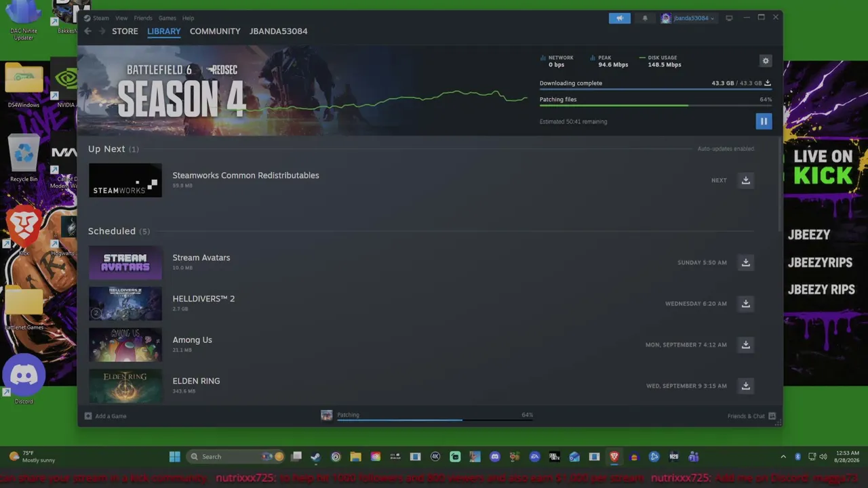Viewport: 868px width, 488px height.
Task: Click the Steam downloads list scrollbar
Action: (x=779, y=183)
